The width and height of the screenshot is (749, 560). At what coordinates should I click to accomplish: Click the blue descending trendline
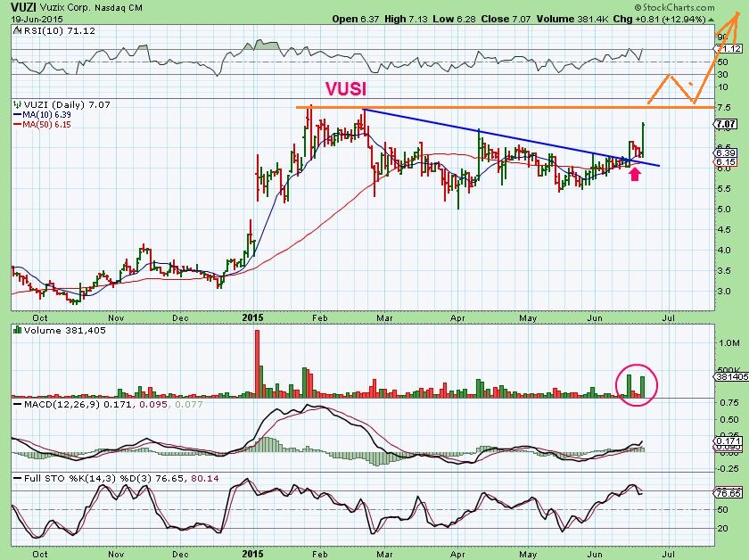(x=512, y=137)
